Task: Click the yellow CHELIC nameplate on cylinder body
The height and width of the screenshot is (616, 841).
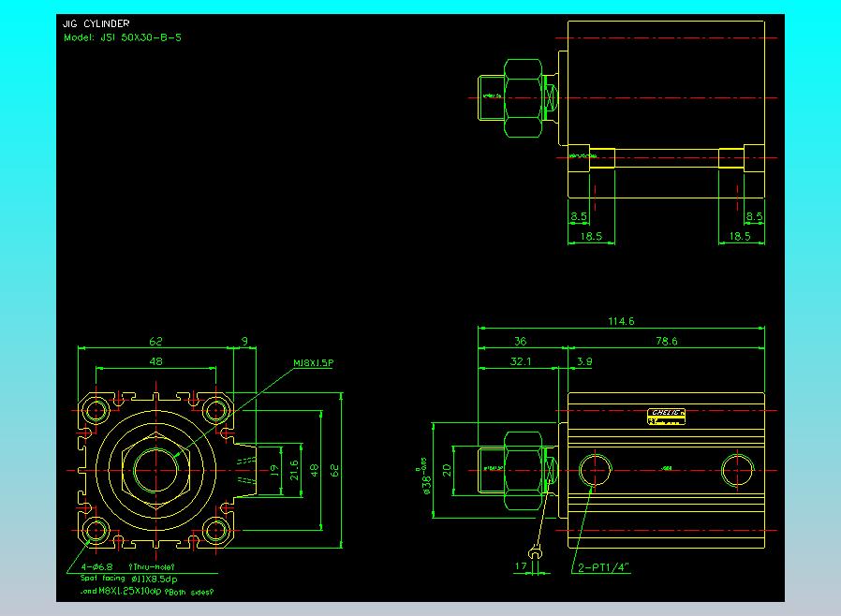Action: (666, 417)
